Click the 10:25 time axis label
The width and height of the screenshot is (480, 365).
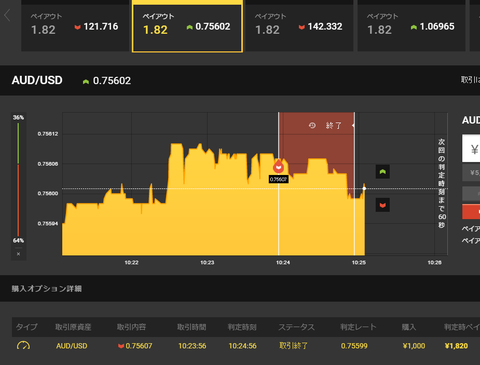(359, 263)
